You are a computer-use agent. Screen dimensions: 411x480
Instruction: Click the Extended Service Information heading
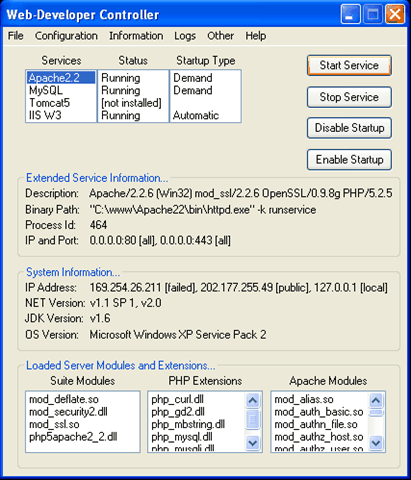pos(97,178)
